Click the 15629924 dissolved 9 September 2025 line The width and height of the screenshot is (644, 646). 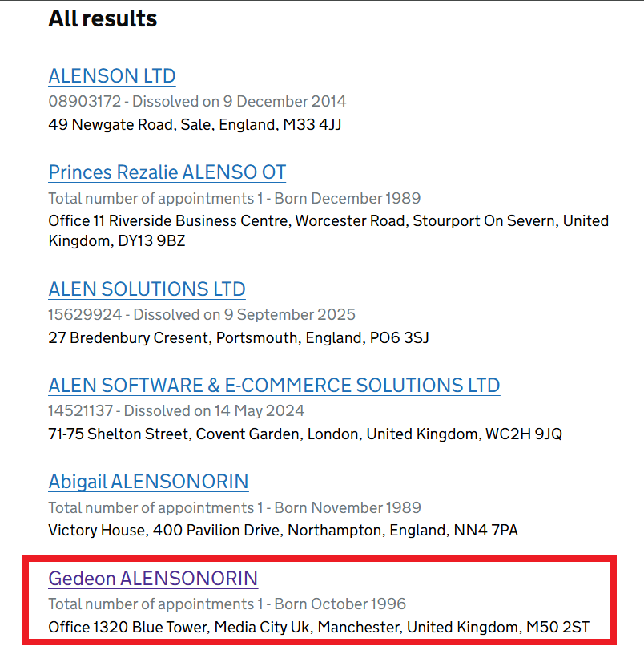202,315
